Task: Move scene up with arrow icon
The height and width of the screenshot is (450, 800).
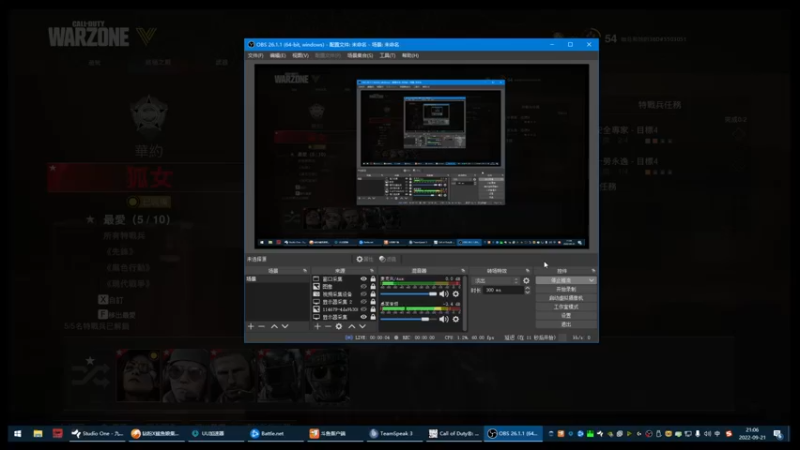Action: [274, 327]
